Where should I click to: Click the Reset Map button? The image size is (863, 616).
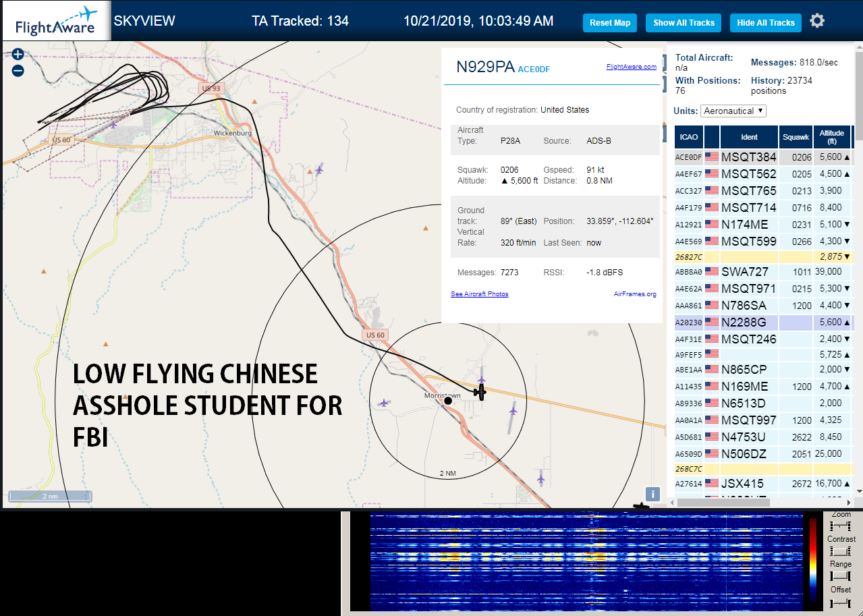[x=609, y=22]
